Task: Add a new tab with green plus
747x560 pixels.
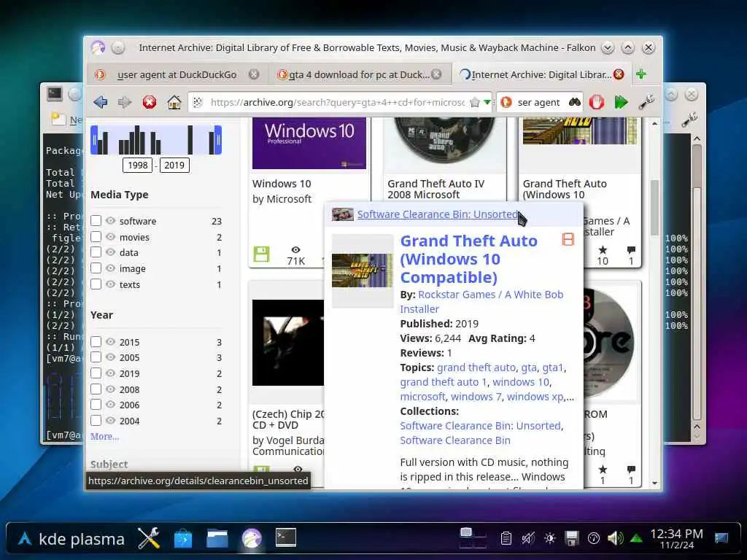Action: coord(641,74)
